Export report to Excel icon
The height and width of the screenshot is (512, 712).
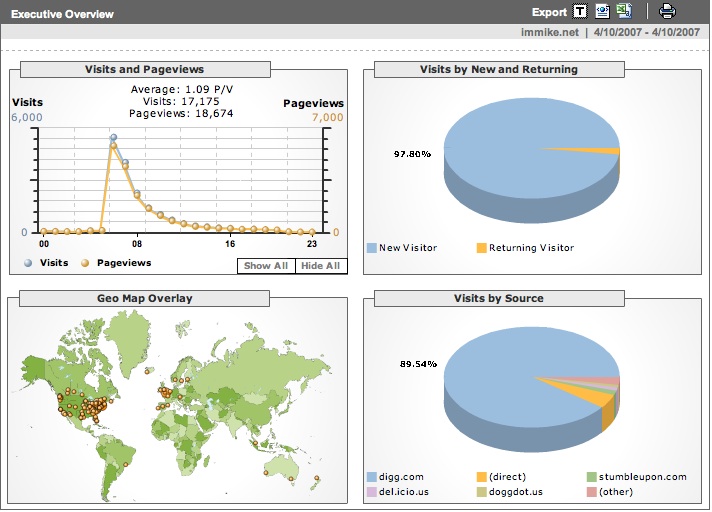624,11
